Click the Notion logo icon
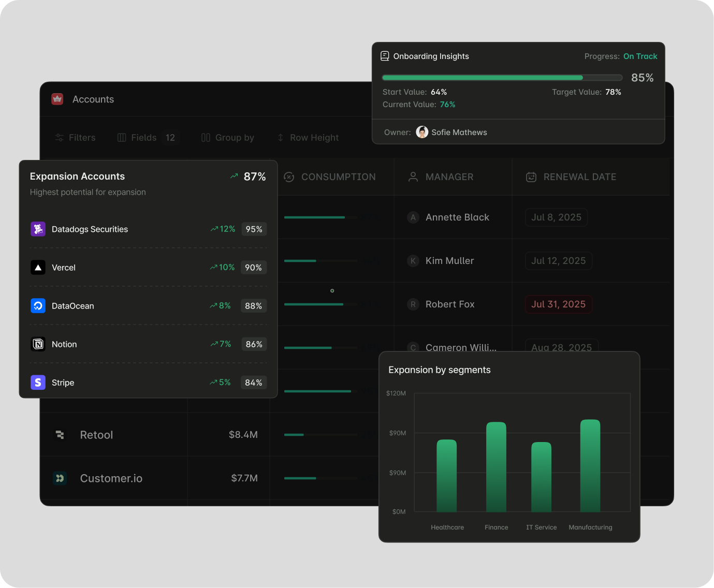Screen dimensions: 714x588 38,344
